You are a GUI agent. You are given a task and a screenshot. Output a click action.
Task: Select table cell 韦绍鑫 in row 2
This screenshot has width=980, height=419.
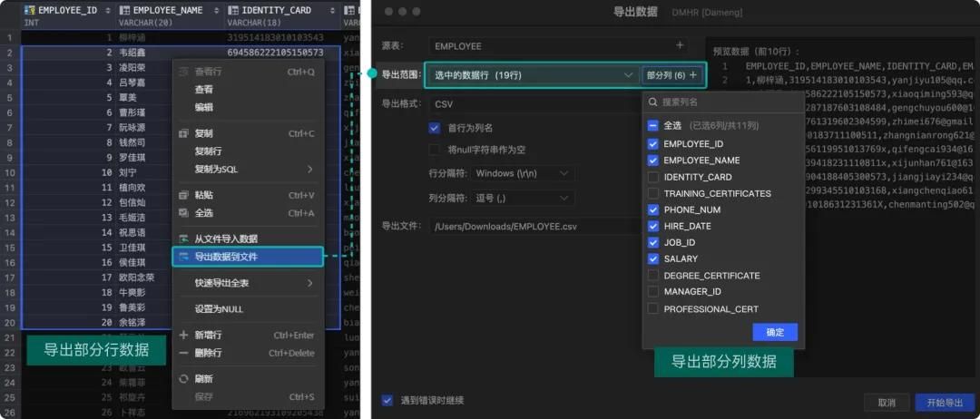point(132,53)
